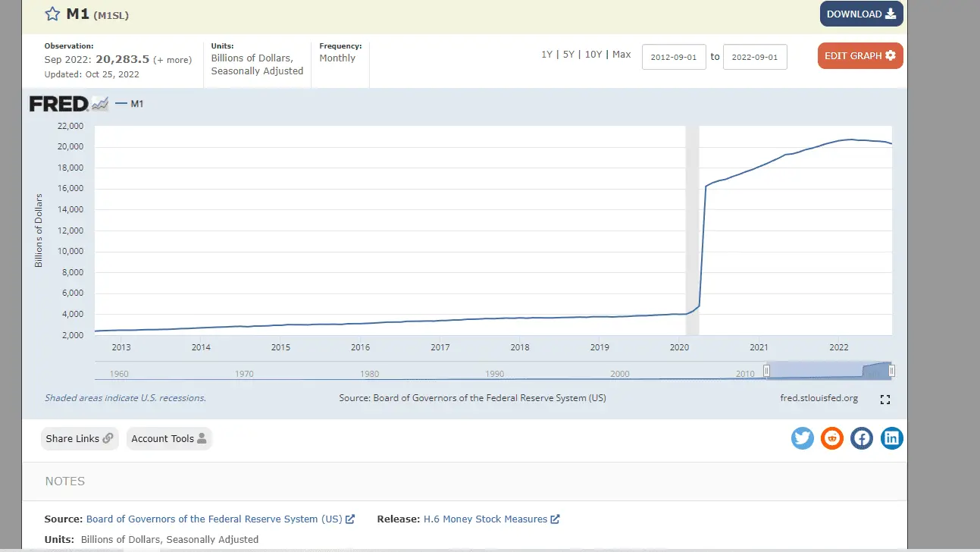Click the Download button
Screen dimensions: 980x552
pyautogui.click(x=861, y=14)
